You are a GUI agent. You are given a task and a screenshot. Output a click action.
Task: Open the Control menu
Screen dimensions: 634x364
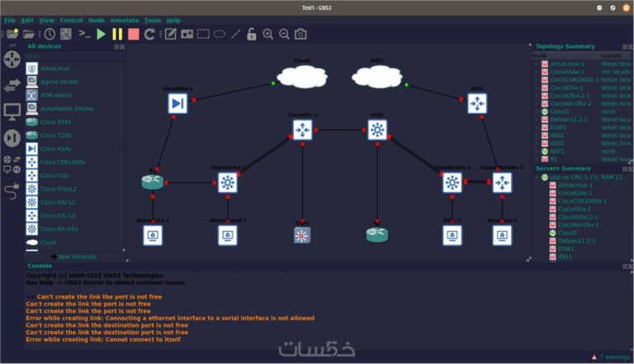[71, 20]
